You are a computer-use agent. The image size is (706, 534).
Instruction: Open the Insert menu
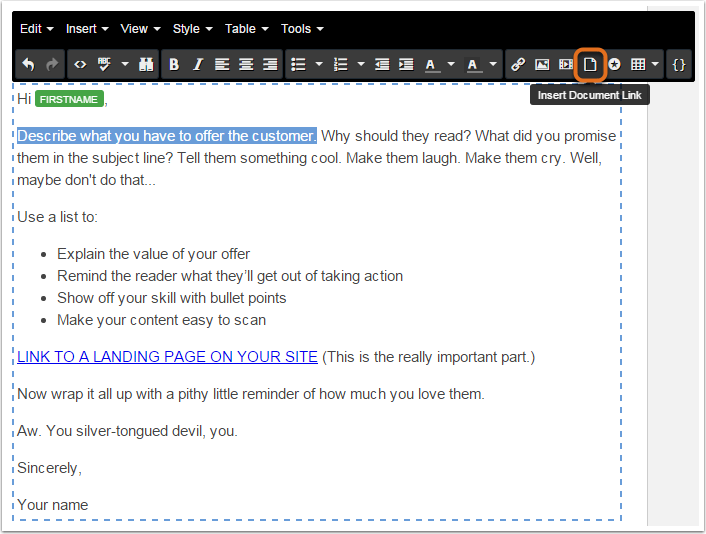pos(87,29)
